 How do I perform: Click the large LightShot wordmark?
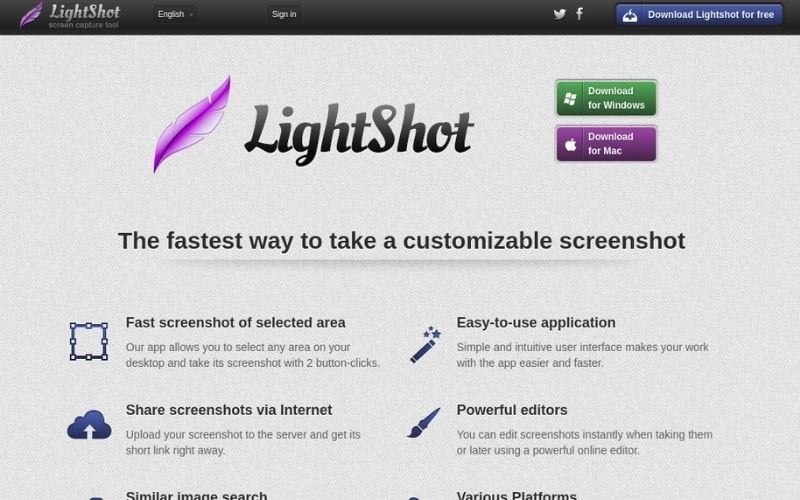point(360,134)
